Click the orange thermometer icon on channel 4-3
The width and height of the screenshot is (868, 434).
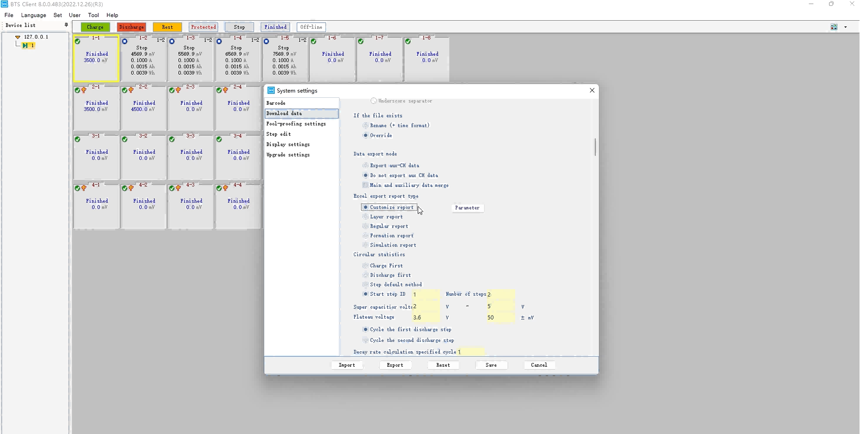click(x=178, y=188)
